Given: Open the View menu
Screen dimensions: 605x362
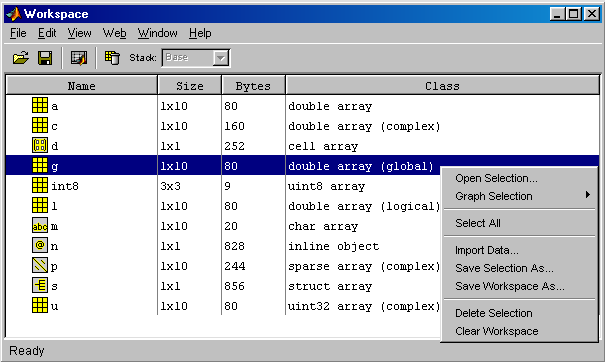Looking at the screenshot, I should pyautogui.click(x=79, y=33).
